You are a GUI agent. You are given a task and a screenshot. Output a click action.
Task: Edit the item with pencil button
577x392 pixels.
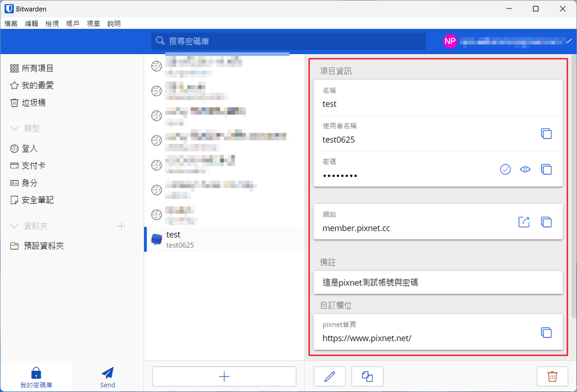coord(330,377)
